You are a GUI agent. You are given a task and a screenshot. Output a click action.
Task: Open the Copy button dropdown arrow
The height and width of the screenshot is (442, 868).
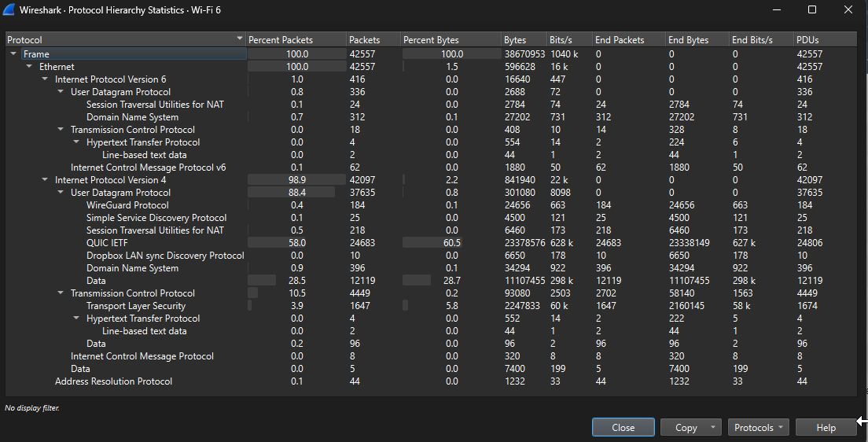coord(713,427)
